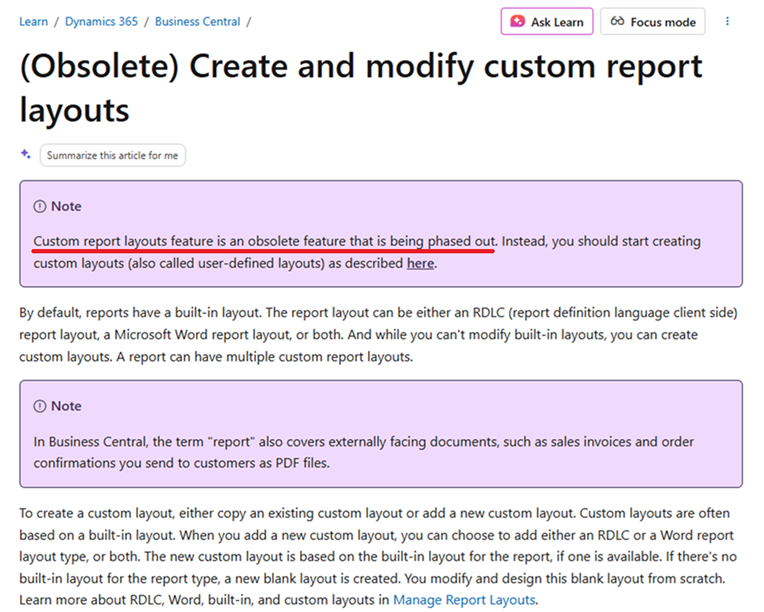Click the glasses icon on Focus mode

pos(617,21)
